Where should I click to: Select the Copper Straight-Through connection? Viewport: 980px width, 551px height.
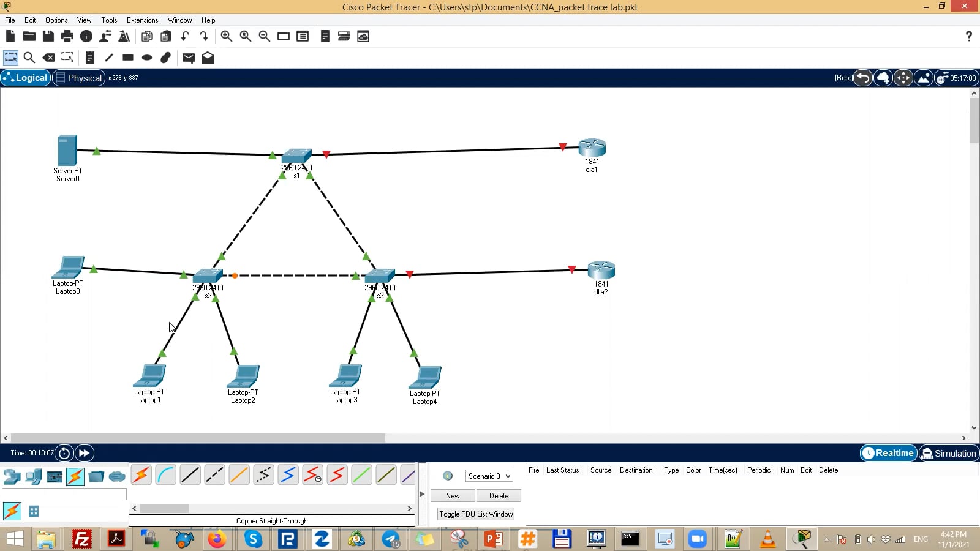pyautogui.click(x=190, y=474)
